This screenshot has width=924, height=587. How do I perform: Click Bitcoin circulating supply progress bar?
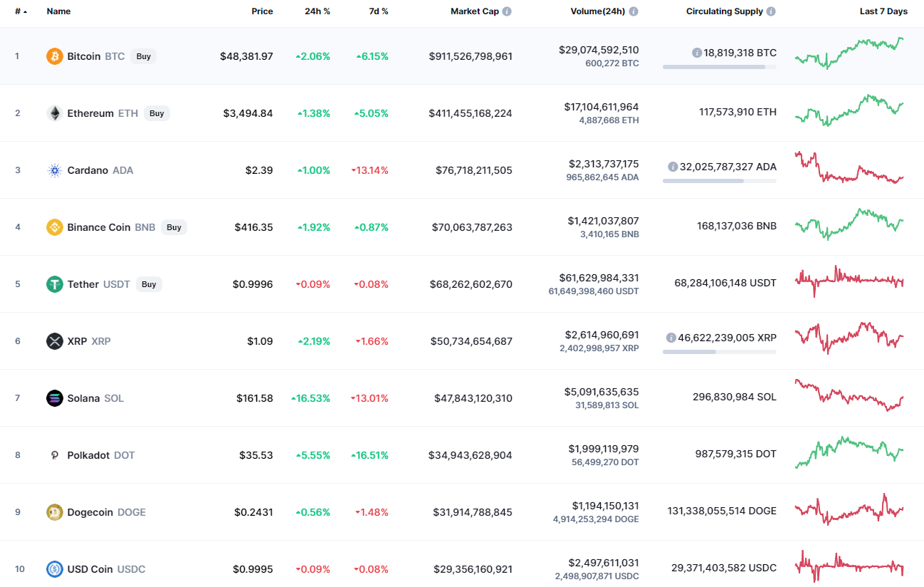(x=720, y=67)
